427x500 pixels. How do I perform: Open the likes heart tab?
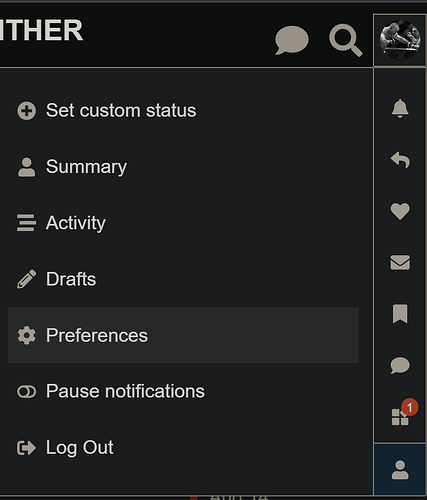tap(400, 211)
